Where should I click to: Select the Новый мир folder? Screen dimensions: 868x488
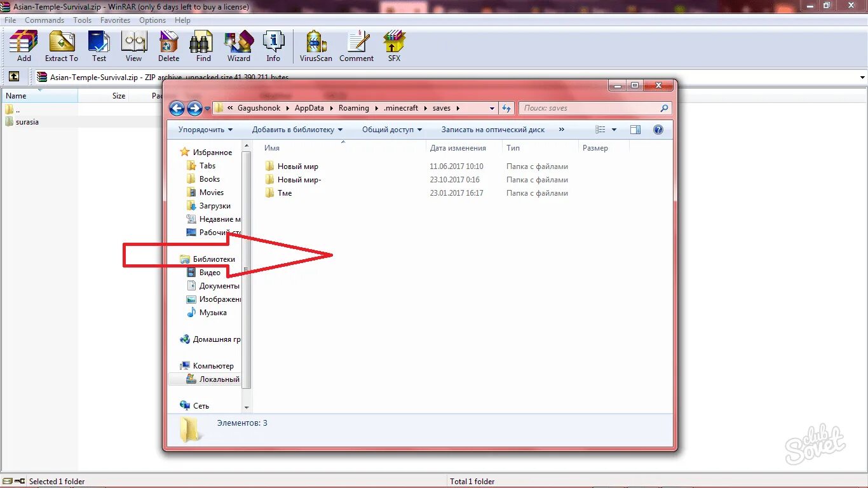(292, 166)
